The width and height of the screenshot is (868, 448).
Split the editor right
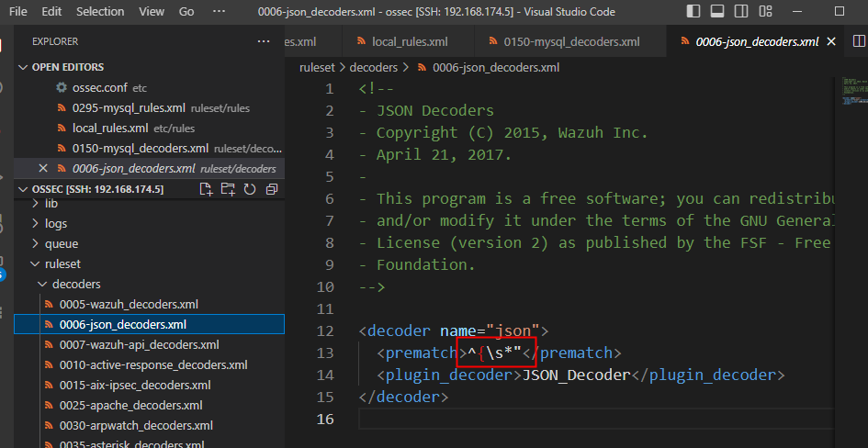(859, 41)
